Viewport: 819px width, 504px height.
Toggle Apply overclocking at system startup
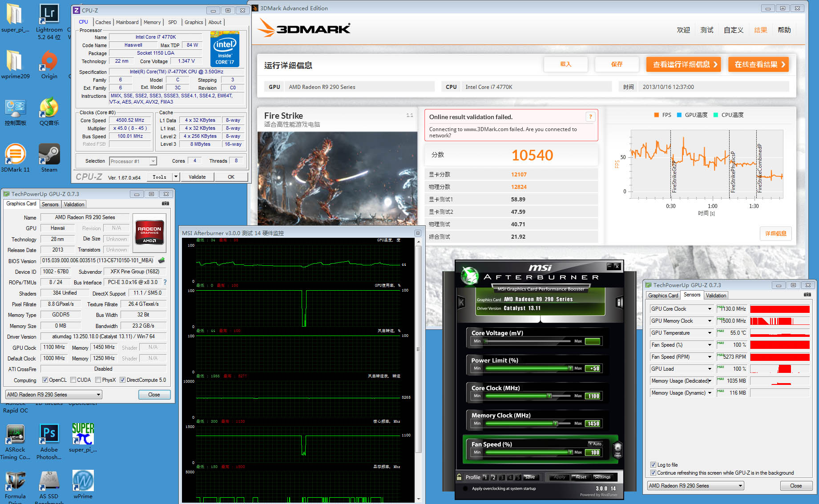465,488
